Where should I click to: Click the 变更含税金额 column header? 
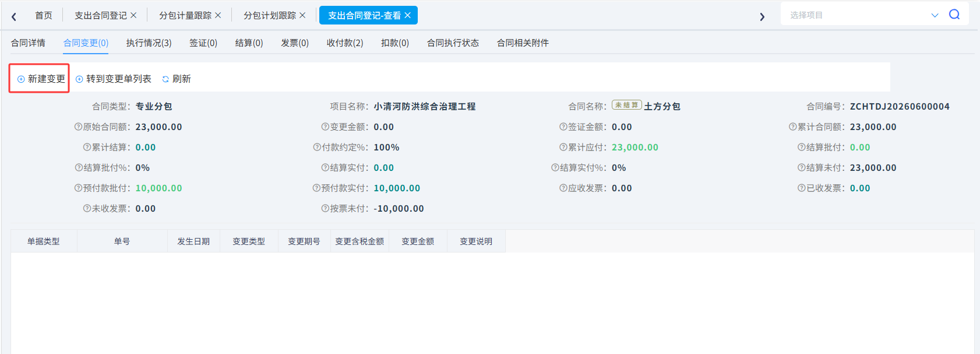tap(359, 241)
